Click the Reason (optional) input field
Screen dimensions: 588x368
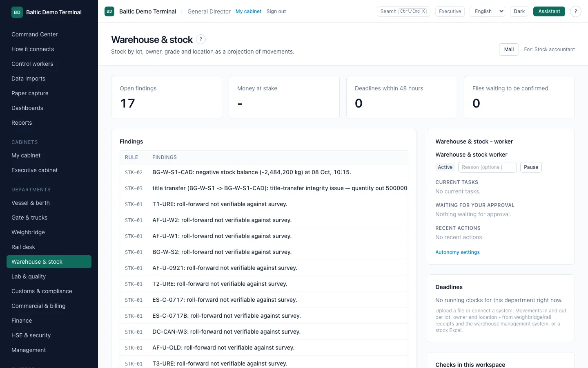[488, 167]
